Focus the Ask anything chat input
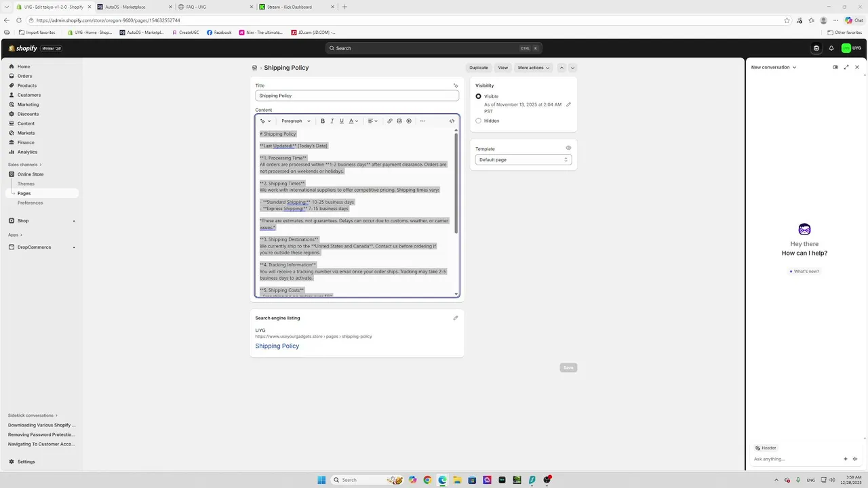Screen dimensions: 868x488 coord(796,459)
